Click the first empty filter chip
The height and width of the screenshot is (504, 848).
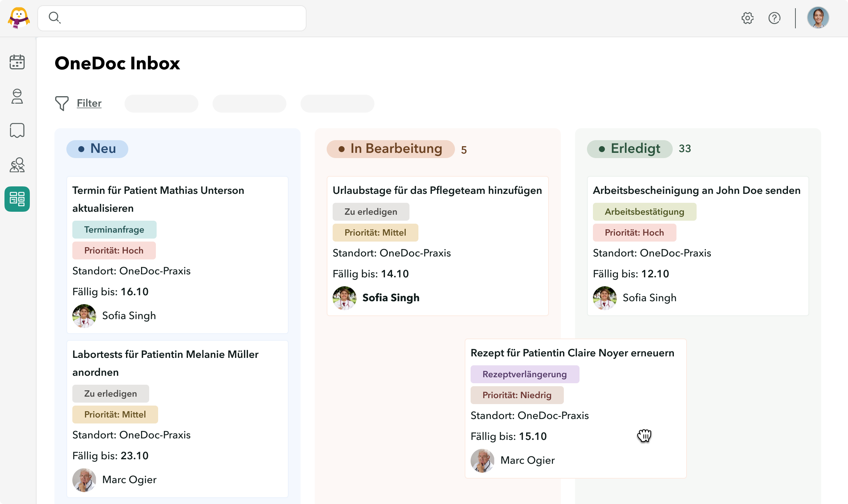[x=161, y=103]
